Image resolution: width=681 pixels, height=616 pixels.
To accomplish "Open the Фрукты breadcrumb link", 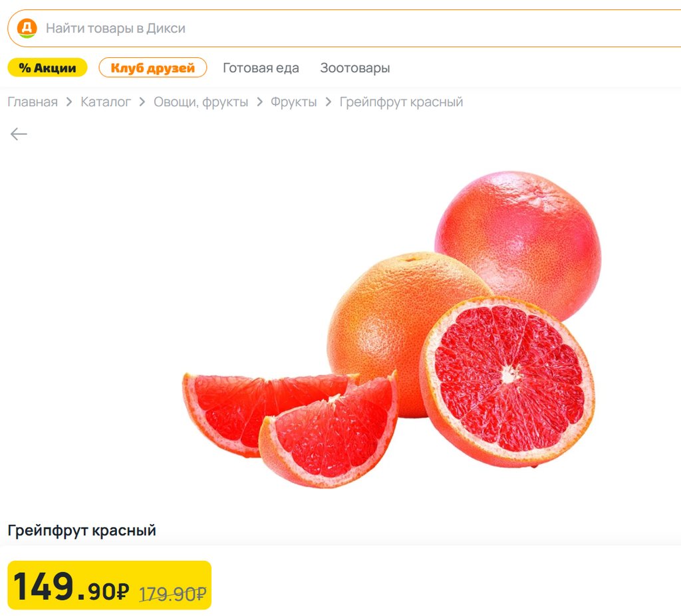I will 293,102.
